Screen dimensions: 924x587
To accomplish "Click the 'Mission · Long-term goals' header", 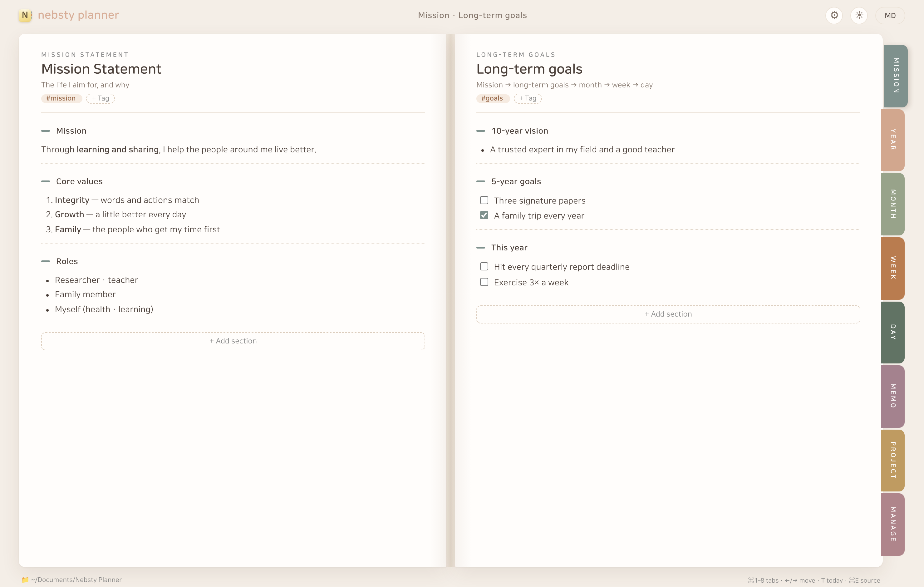I will pos(472,15).
